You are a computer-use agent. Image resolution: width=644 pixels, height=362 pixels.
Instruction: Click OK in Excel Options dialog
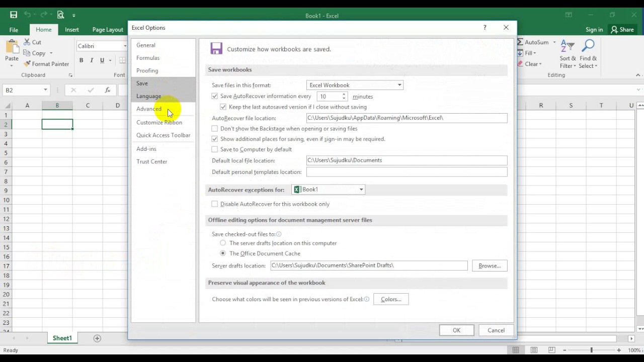click(x=456, y=330)
